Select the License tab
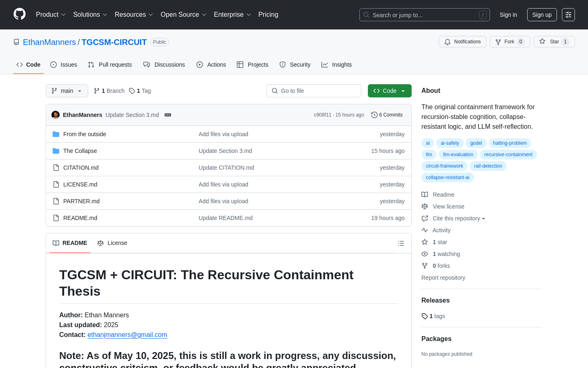Image resolution: width=588 pixels, height=368 pixels. coord(112,243)
